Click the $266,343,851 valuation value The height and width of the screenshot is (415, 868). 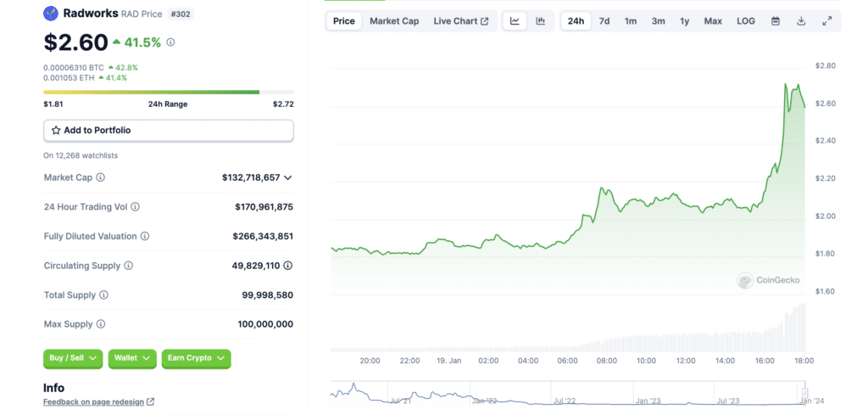[263, 237]
